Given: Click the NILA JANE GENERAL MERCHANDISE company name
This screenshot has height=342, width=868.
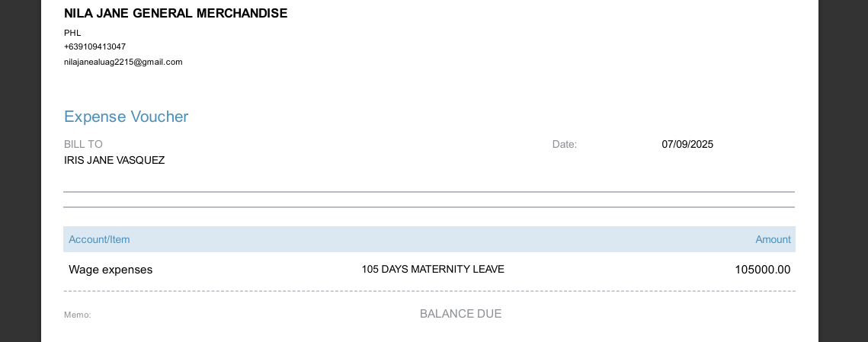Looking at the screenshot, I should coord(175,13).
